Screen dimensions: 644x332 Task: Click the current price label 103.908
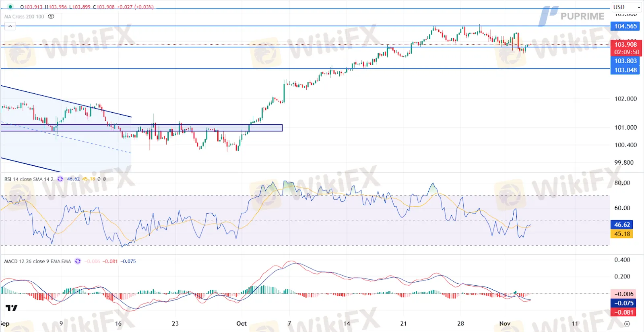[625, 44]
